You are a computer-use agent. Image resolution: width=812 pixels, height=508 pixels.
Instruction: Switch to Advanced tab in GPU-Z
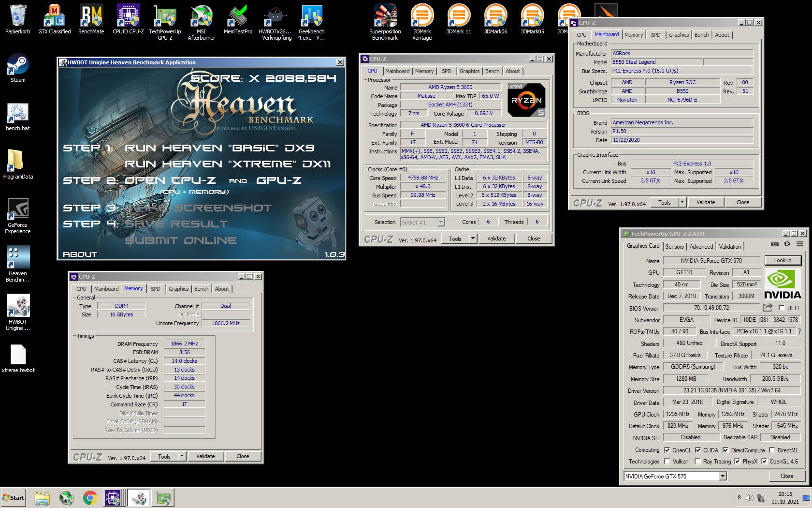point(701,246)
